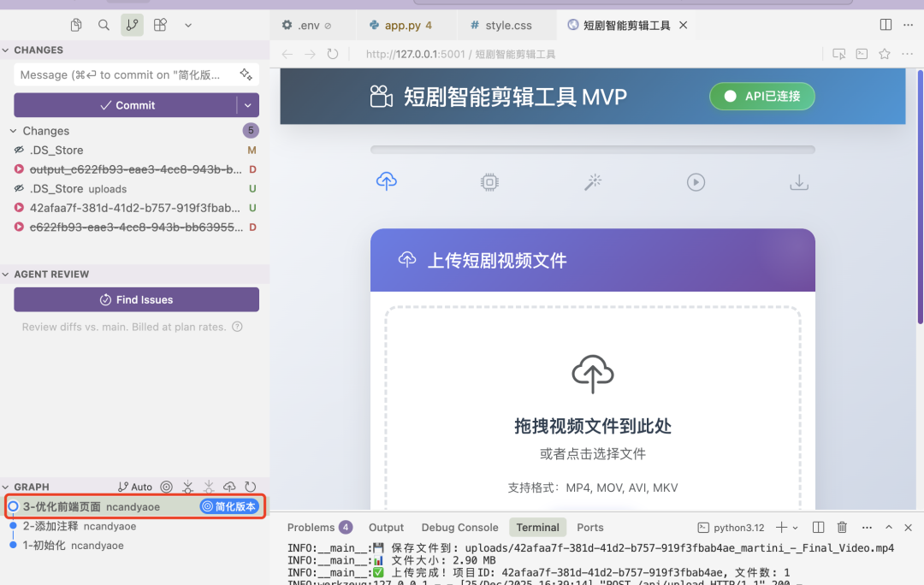Go back in the embedded browser
The height and width of the screenshot is (585, 924).
(x=287, y=54)
